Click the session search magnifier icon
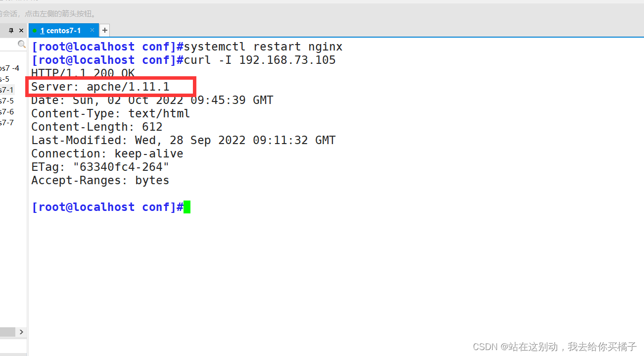Image resolution: width=644 pixels, height=356 pixels. click(x=21, y=45)
